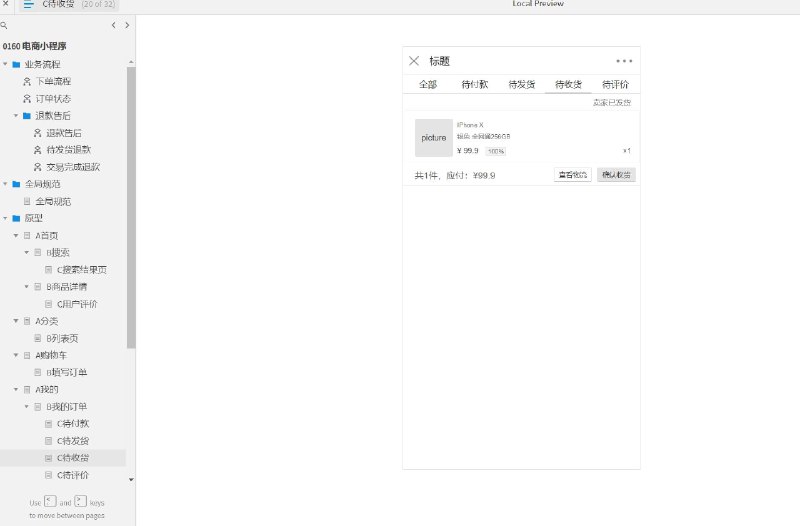Viewport: 800px width, 526px height.
Task: Open the C搜索结果页 page
Action: (82, 270)
